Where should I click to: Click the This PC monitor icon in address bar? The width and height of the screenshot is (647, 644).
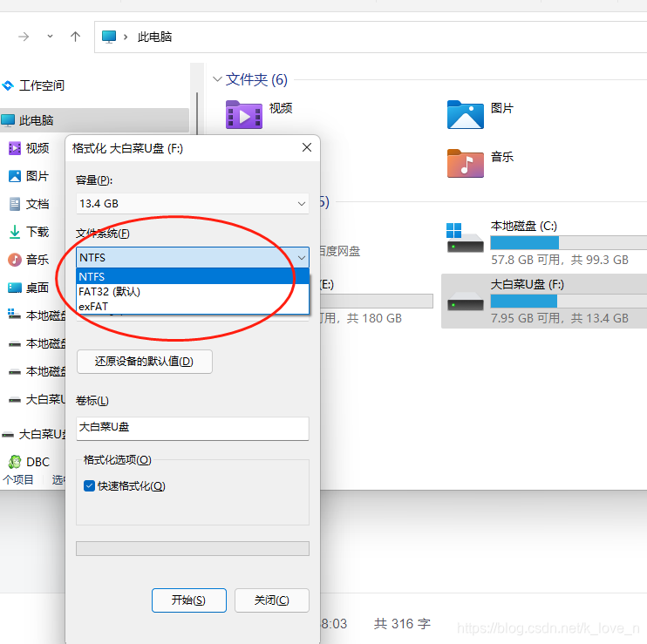pos(109,37)
